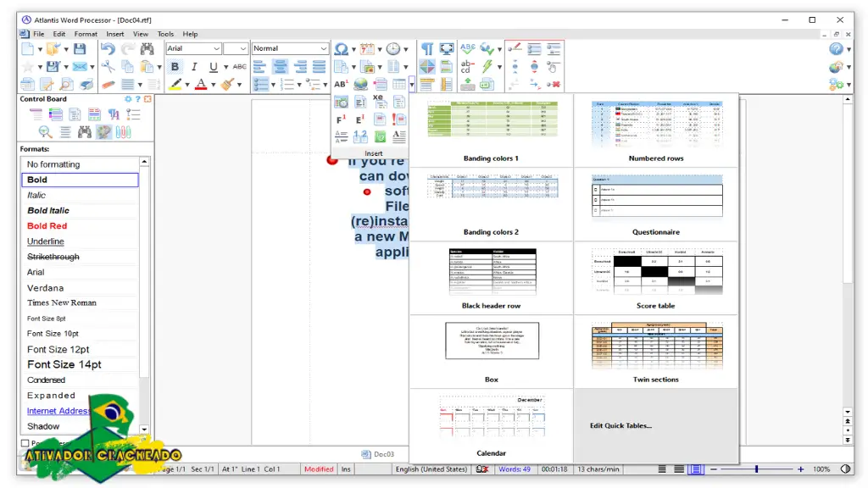Toggle special symbols with pilcrow icon
This screenshot has width=868, height=488.
point(427,48)
